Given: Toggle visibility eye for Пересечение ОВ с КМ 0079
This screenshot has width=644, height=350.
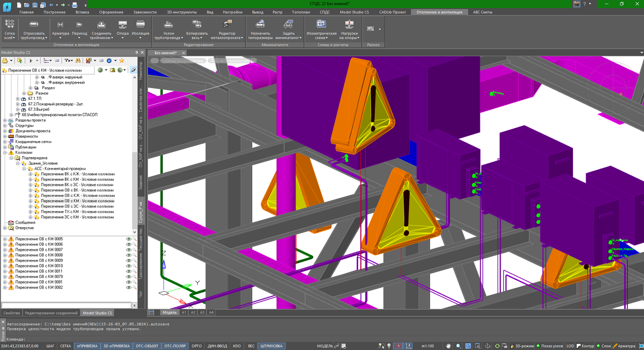Looking at the screenshot, I should click(129, 276).
